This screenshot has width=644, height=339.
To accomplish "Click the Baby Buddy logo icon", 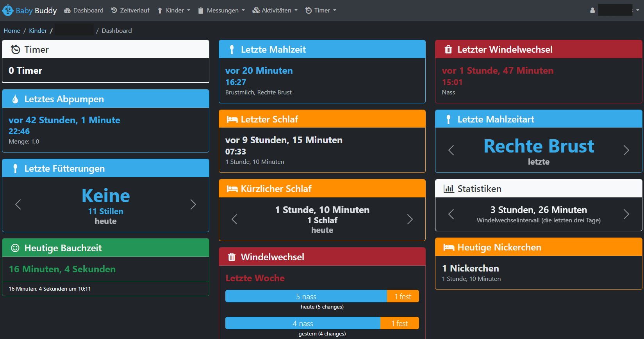I will 8,11.
